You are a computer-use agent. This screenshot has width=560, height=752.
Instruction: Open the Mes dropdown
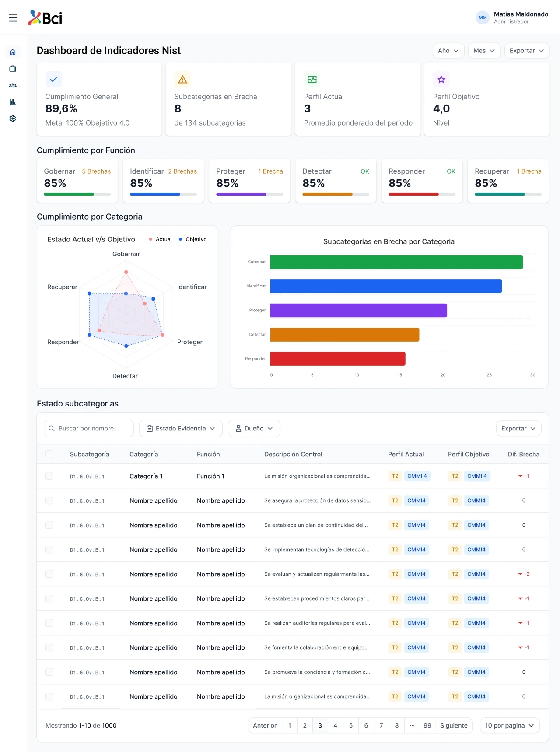[x=484, y=51]
